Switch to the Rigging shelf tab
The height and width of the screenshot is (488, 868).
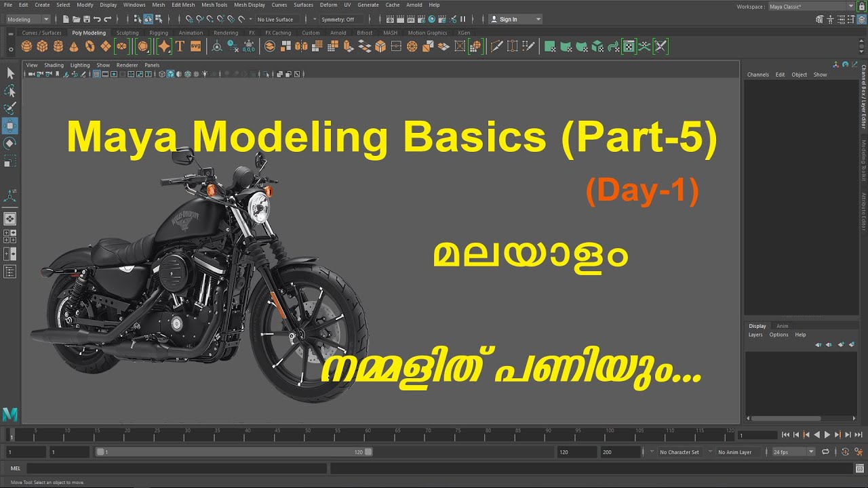(x=159, y=33)
